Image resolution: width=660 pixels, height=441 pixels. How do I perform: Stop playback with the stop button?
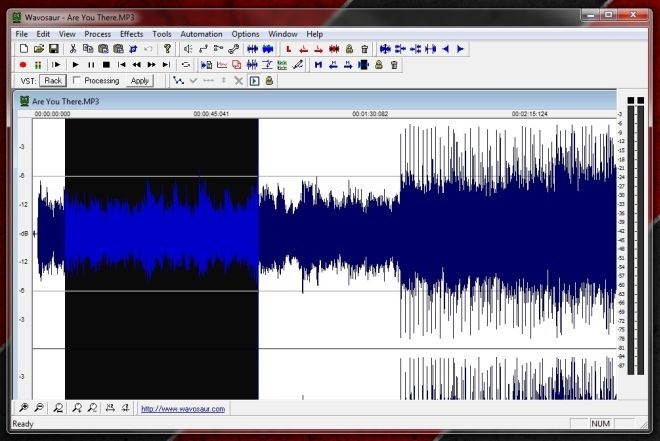(106, 65)
